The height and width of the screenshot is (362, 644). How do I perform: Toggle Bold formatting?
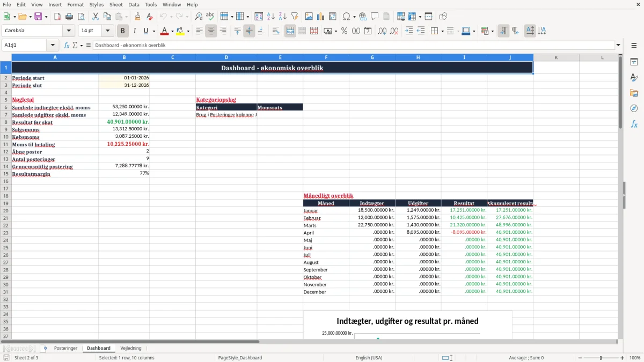click(x=123, y=31)
